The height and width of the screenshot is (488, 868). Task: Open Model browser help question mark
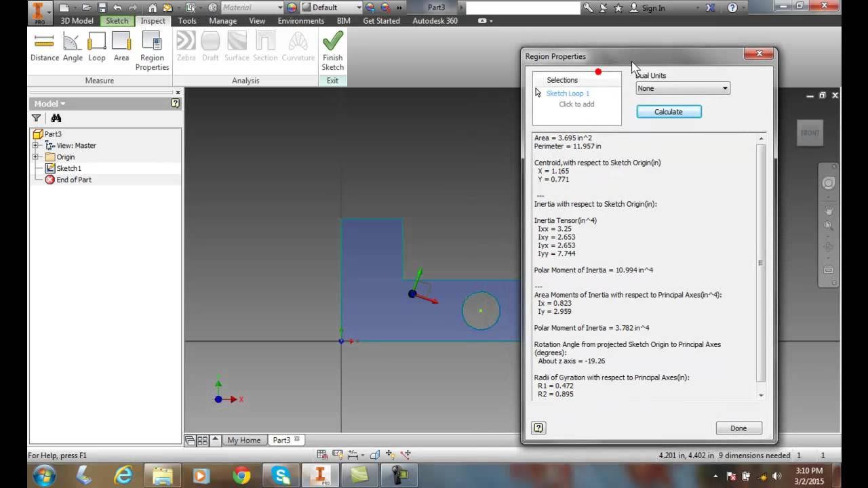pos(175,104)
